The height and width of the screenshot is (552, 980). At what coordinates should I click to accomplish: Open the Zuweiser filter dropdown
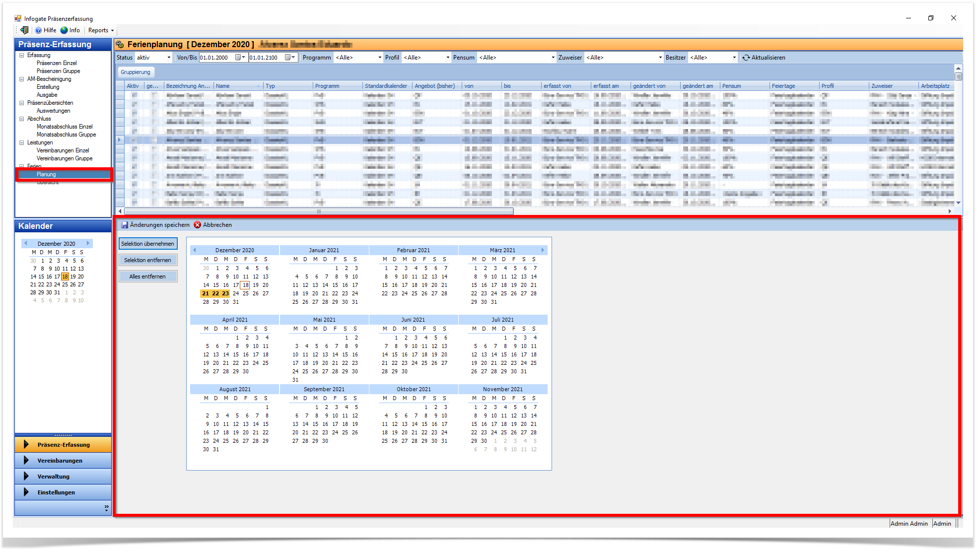tap(660, 58)
